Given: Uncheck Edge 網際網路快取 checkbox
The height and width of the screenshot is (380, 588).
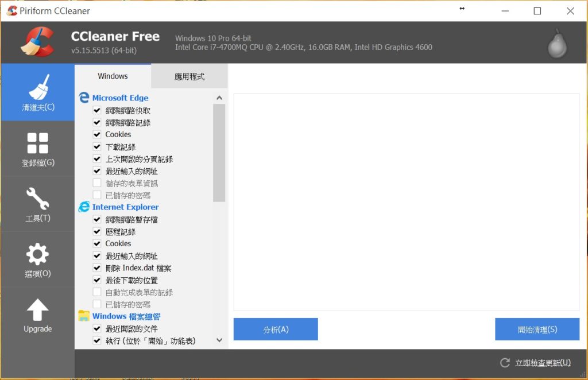Looking at the screenshot, I should point(96,110).
